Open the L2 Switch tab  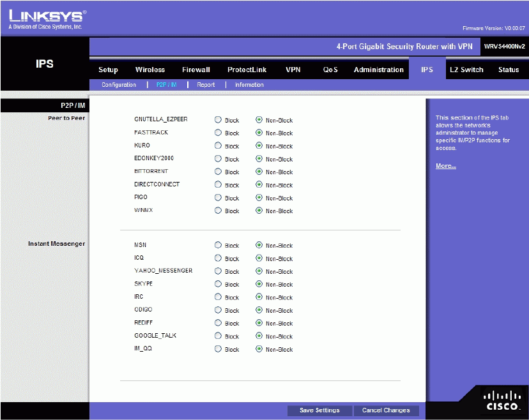click(x=466, y=70)
